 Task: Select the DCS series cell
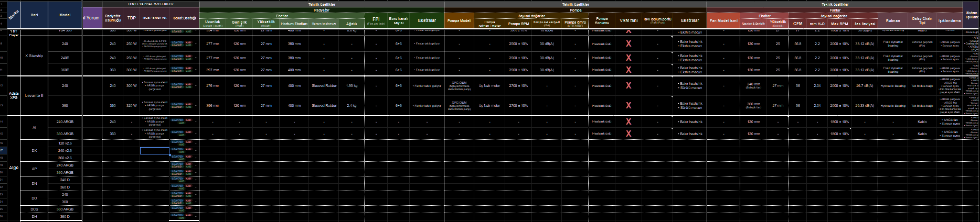coord(35,209)
